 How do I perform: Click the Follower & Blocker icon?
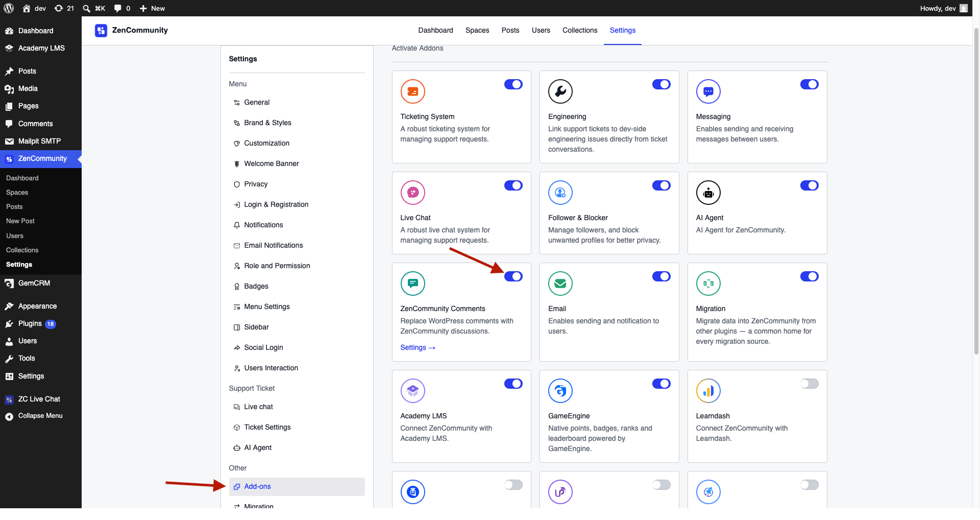pos(560,193)
